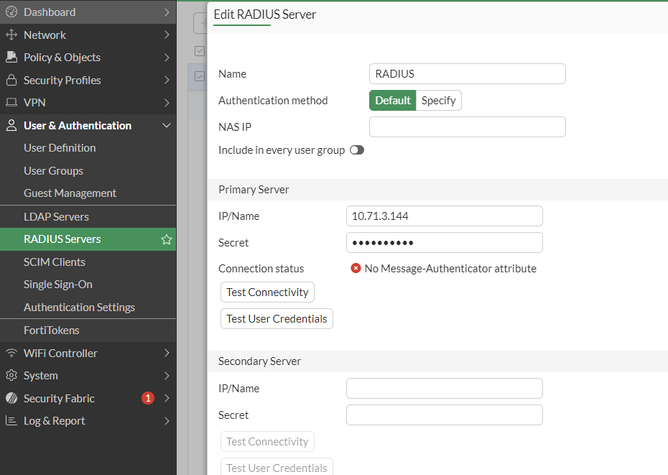Click the WiFi Controller signal icon
668x475 pixels.
pyautogui.click(x=12, y=353)
